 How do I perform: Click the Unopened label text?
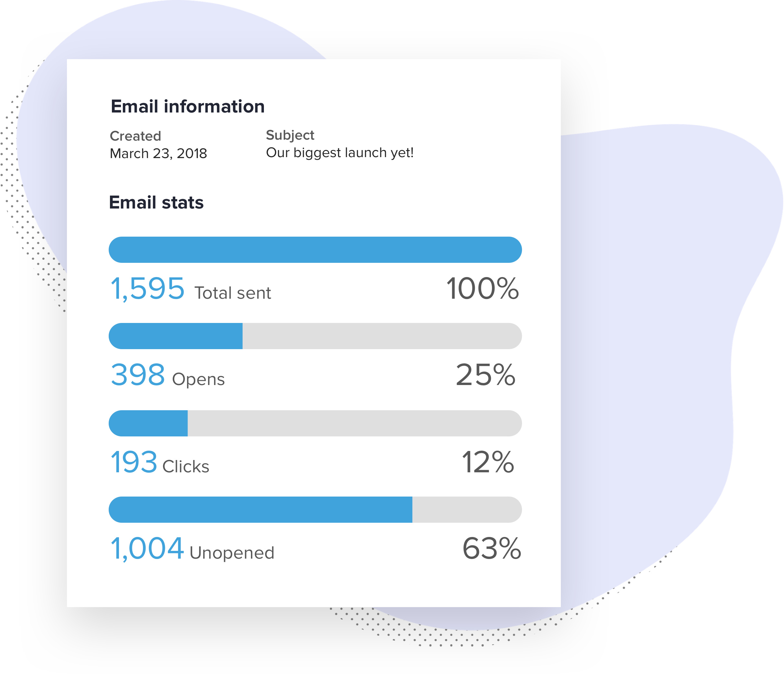click(232, 553)
